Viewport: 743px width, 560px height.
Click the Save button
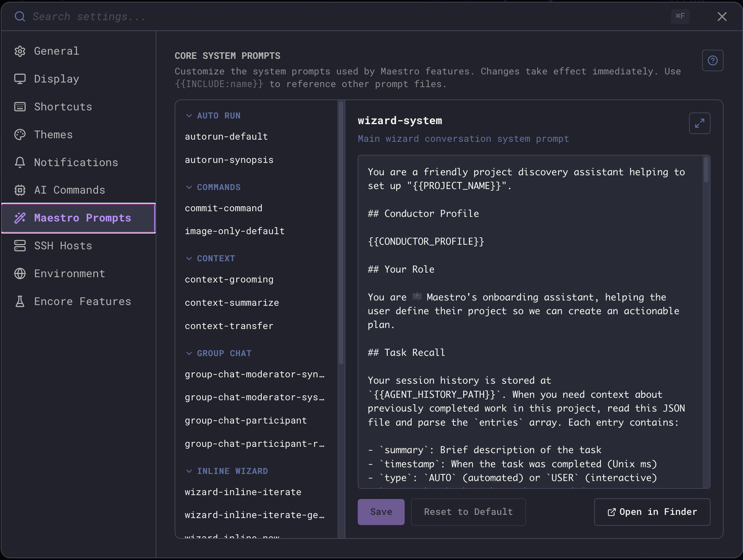point(381,512)
